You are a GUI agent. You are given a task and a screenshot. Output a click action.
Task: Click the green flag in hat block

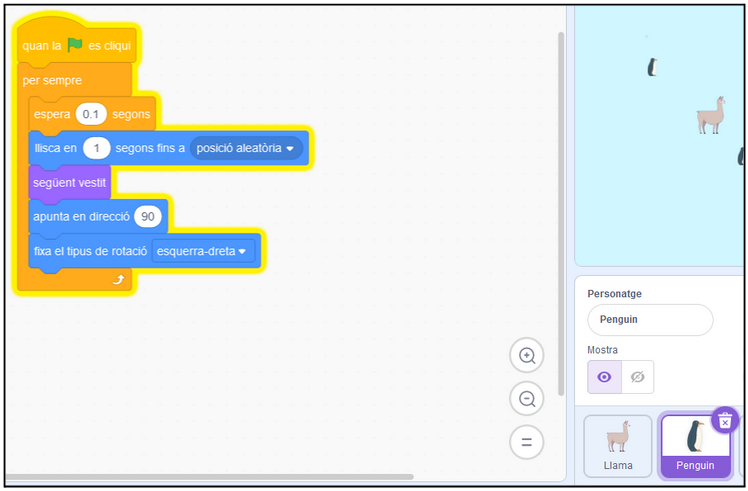75,45
